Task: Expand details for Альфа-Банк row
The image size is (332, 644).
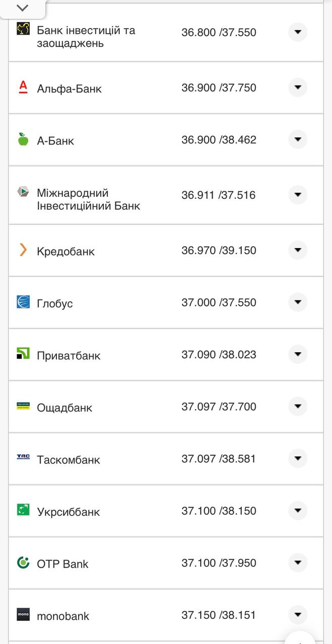Action: click(298, 87)
